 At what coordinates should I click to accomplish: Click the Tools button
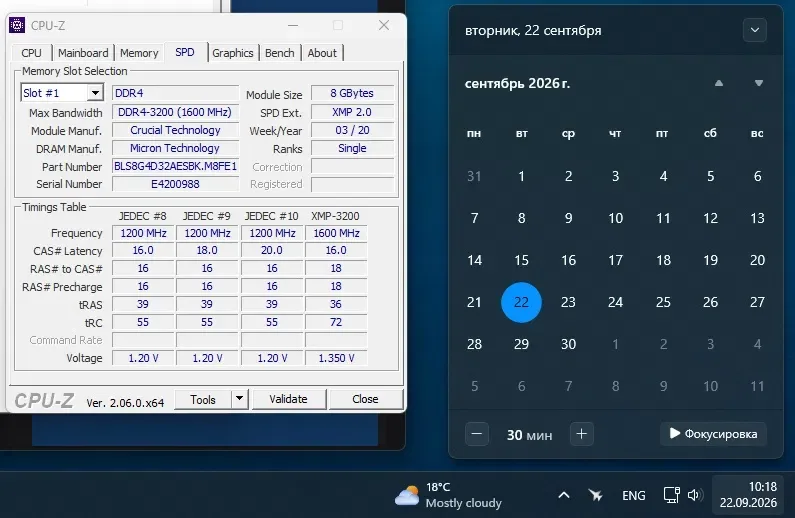tap(203, 399)
